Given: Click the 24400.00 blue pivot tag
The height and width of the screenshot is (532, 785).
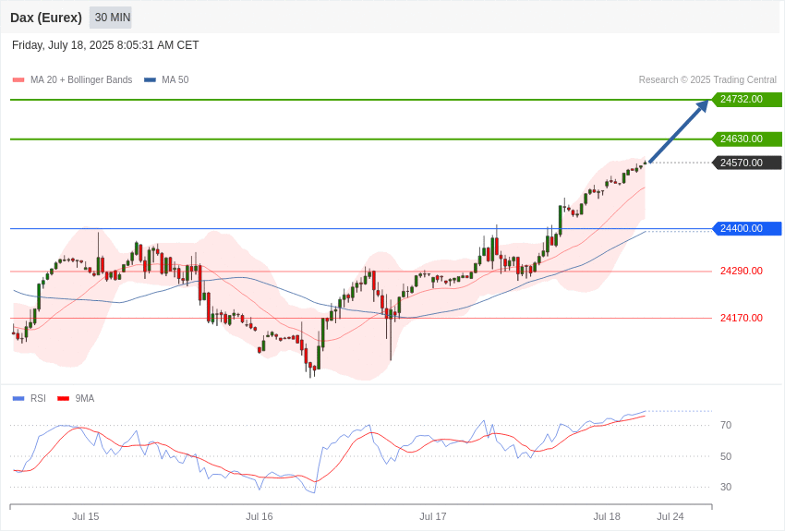Looking at the screenshot, I should tap(746, 228).
